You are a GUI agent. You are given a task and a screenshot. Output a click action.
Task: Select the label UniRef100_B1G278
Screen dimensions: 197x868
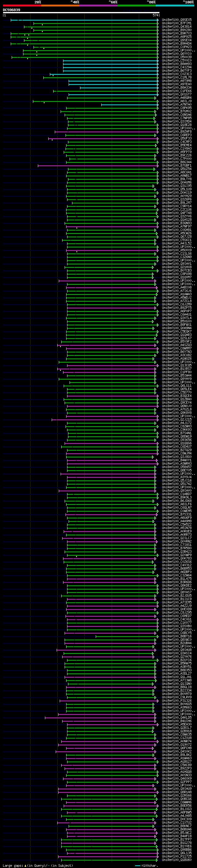coord(177,843)
